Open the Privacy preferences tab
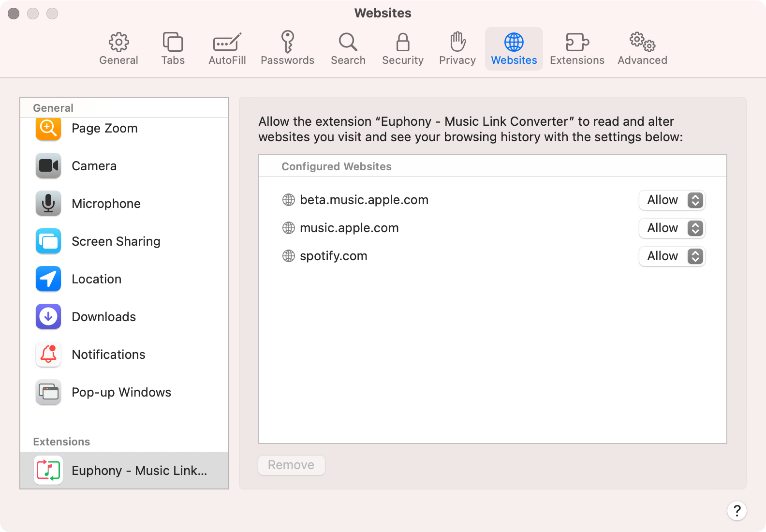Screen dimensions: 766x532 click(x=457, y=49)
